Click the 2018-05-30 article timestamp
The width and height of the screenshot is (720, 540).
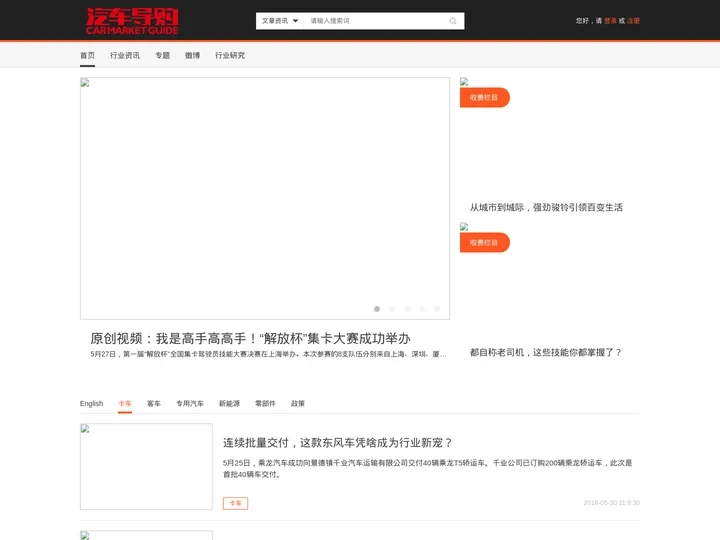tap(612, 503)
